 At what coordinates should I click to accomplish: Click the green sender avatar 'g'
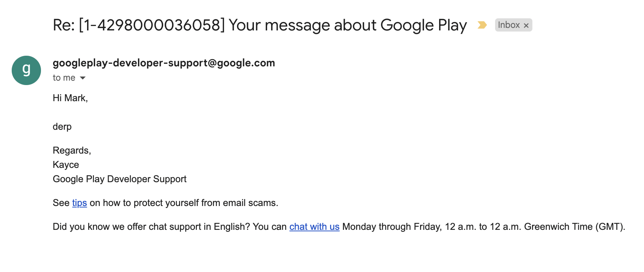pyautogui.click(x=26, y=70)
